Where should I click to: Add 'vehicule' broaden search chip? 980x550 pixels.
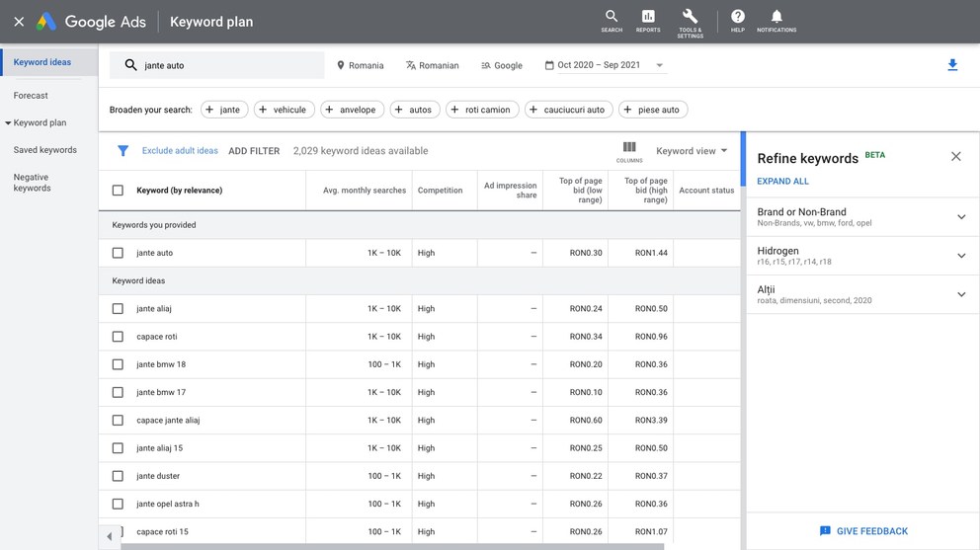pyautogui.click(x=285, y=110)
